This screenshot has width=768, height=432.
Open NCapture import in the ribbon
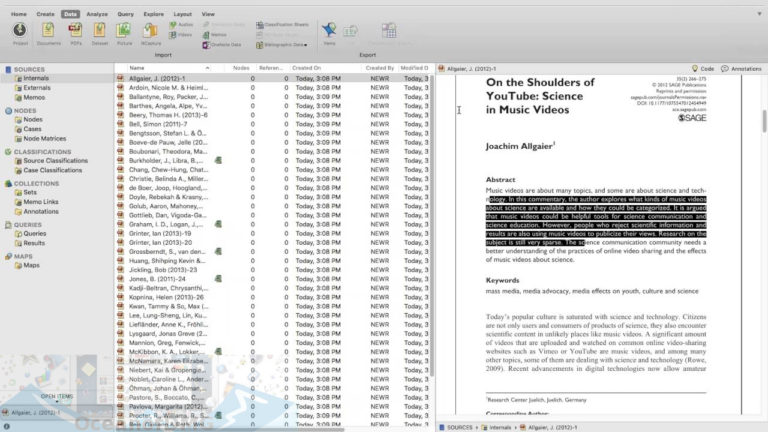click(150, 33)
